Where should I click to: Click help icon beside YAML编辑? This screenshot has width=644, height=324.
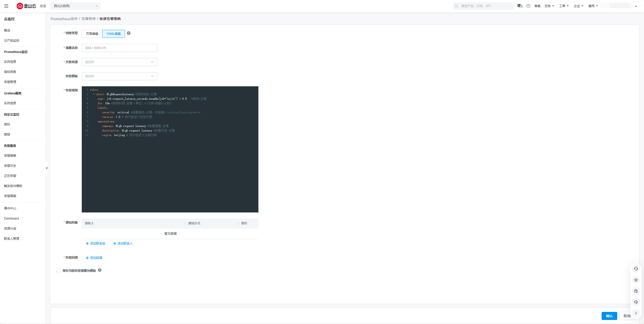129,33
